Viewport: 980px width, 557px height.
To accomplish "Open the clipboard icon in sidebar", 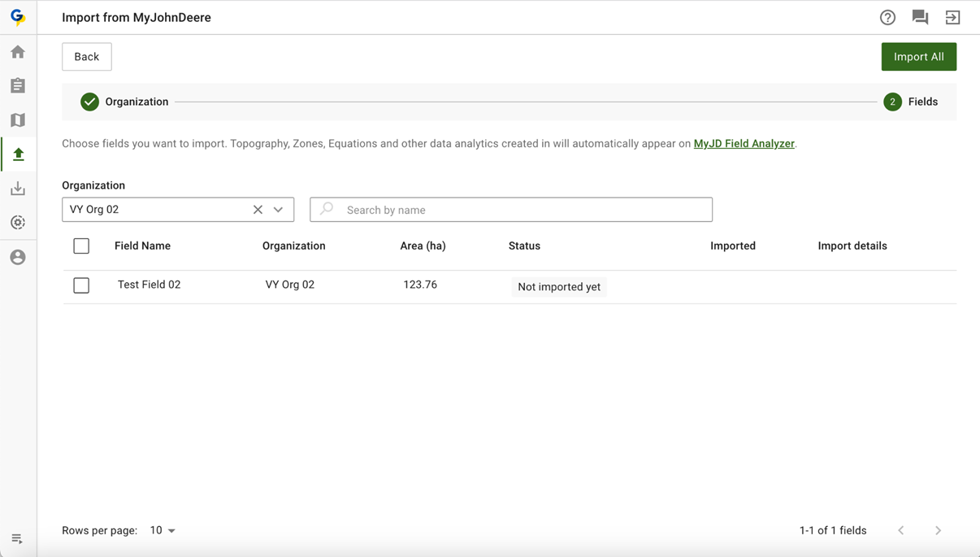I will coord(18,86).
